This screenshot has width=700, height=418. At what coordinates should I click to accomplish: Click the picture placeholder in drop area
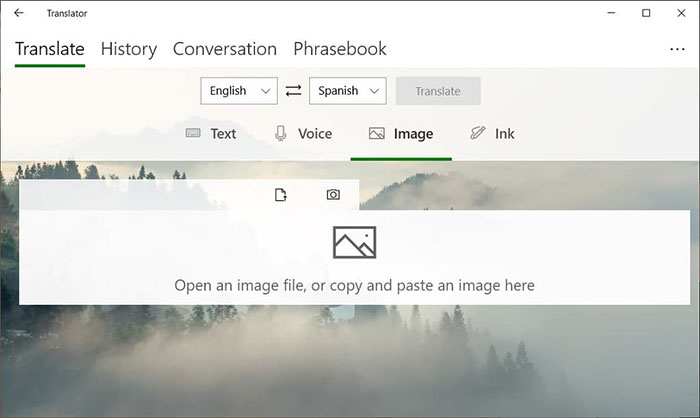[x=354, y=242]
